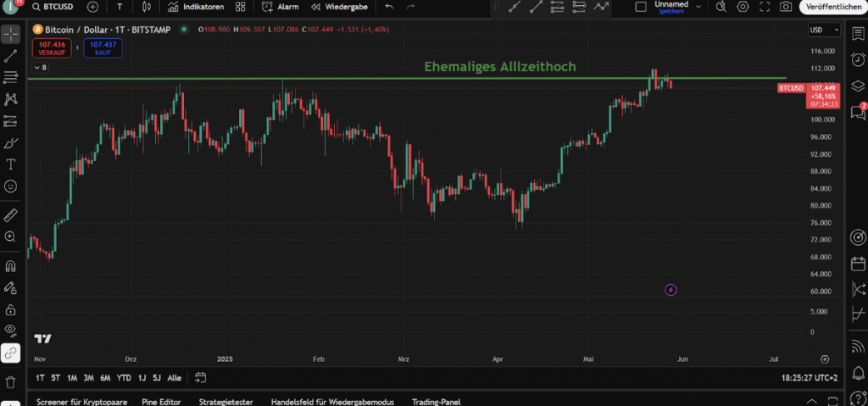Take a chart snapshot with camera icon
The image size is (868, 406).
[786, 7]
